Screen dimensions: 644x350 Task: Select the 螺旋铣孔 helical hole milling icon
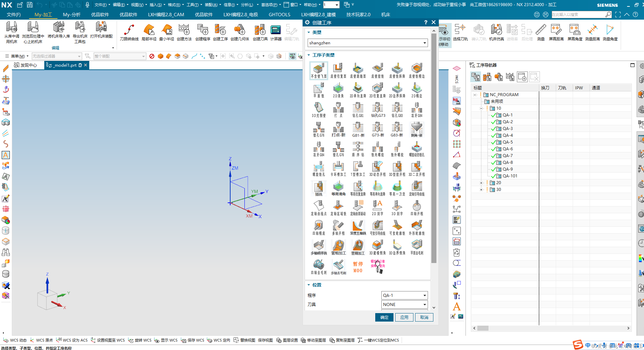(x=318, y=169)
